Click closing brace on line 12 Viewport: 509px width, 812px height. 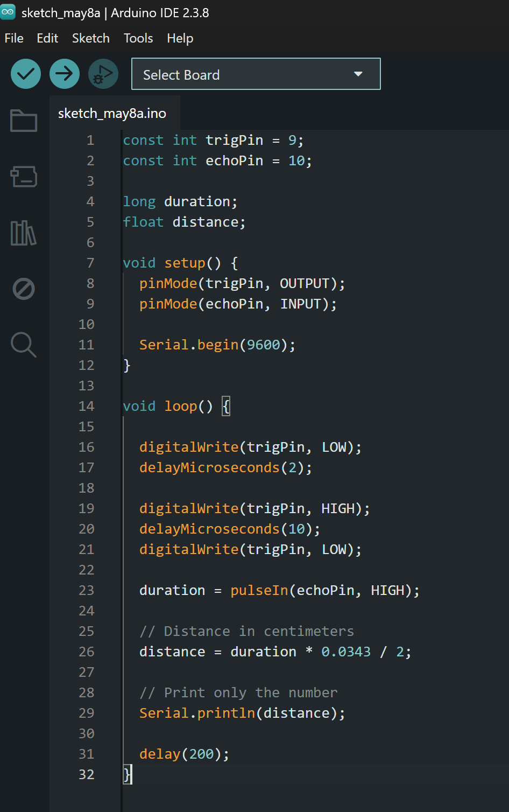[x=127, y=366]
